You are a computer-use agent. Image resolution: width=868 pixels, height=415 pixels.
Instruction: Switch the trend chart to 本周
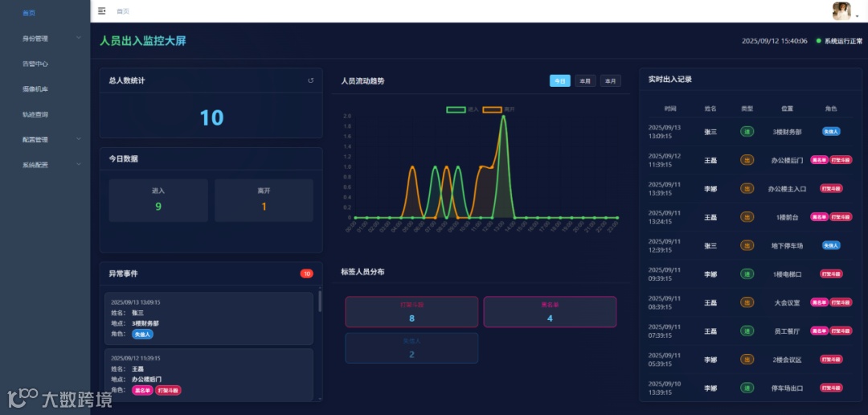(x=585, y=81)
